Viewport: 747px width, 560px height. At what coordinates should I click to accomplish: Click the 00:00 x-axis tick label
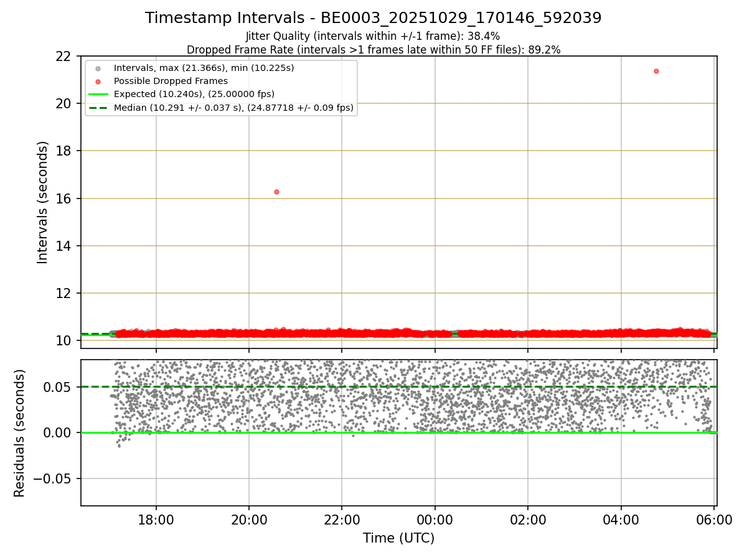click(x=435, y=519)
